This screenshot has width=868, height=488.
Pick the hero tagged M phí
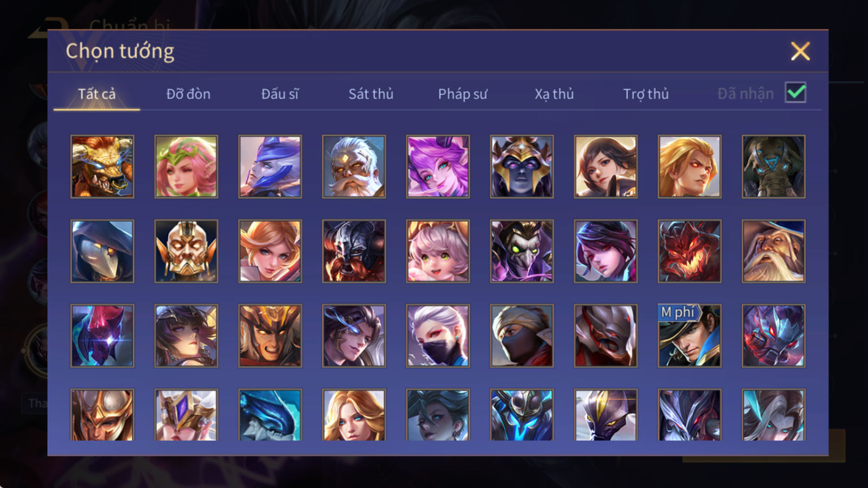[690, 336]
